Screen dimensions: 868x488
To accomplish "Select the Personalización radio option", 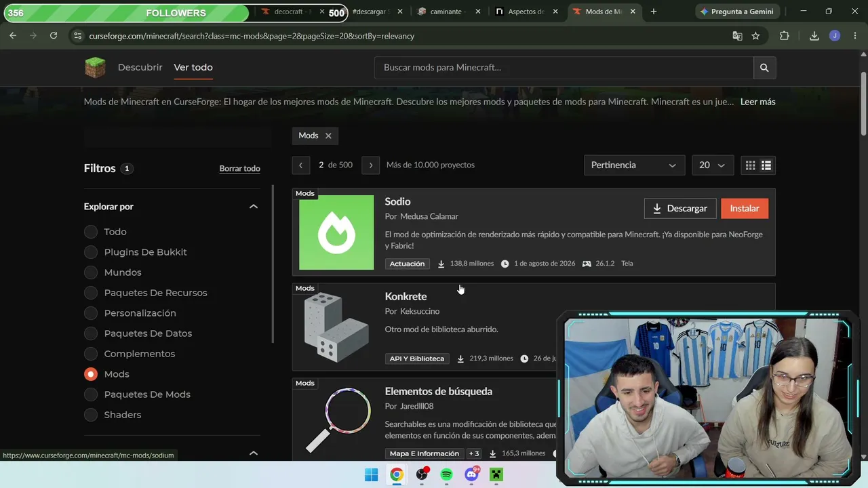I will click(91, 313).
